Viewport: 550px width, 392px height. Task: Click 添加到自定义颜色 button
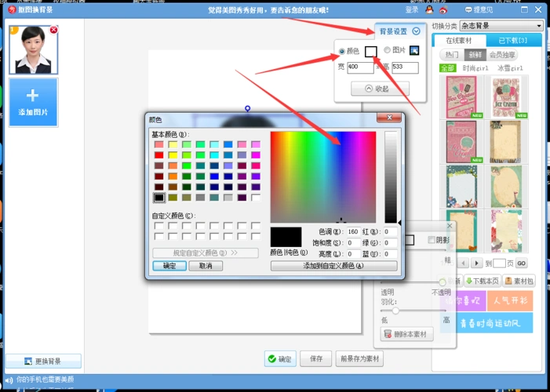[334, 266]
